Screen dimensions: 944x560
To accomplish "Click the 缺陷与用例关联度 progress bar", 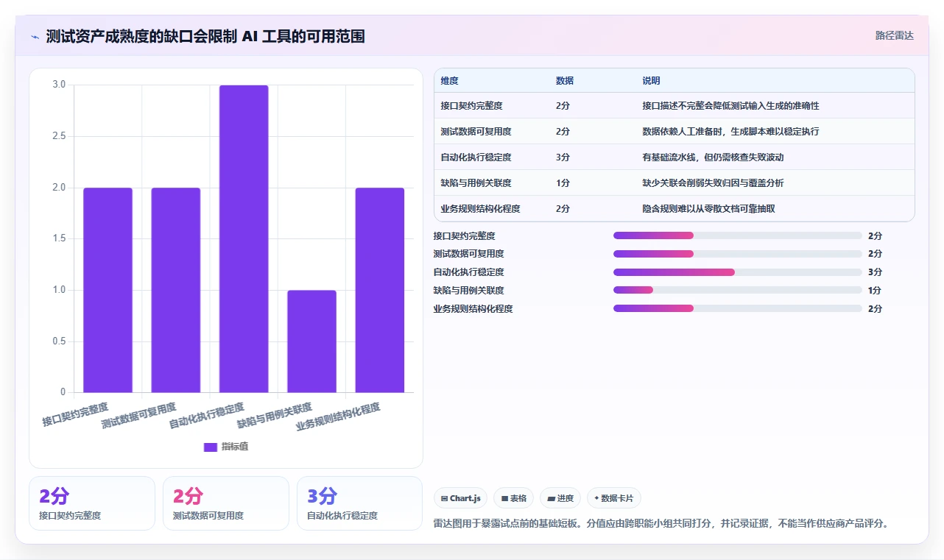I will 737,290.
